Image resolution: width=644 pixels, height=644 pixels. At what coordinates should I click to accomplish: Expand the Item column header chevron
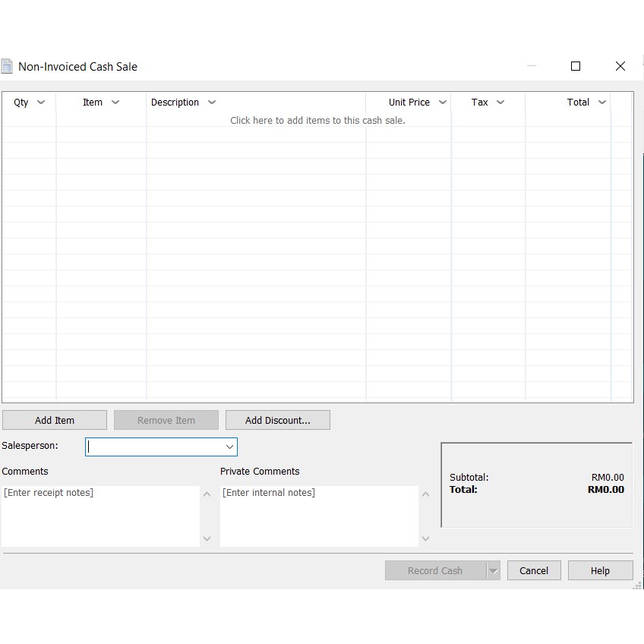pyautogui.click(x=115, y=103)
